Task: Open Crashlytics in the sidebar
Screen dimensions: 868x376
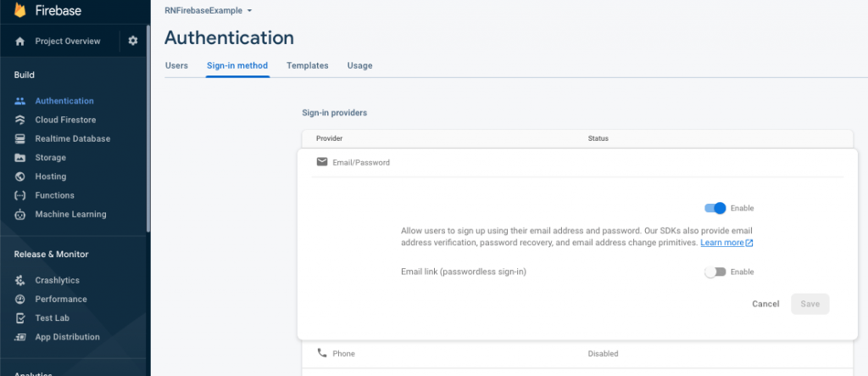Action: point(57,280)
